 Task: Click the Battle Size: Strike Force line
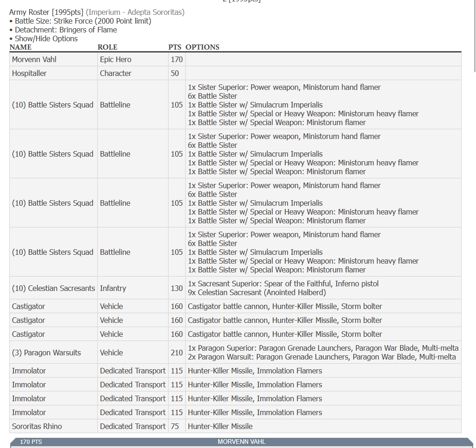point(83,21)
